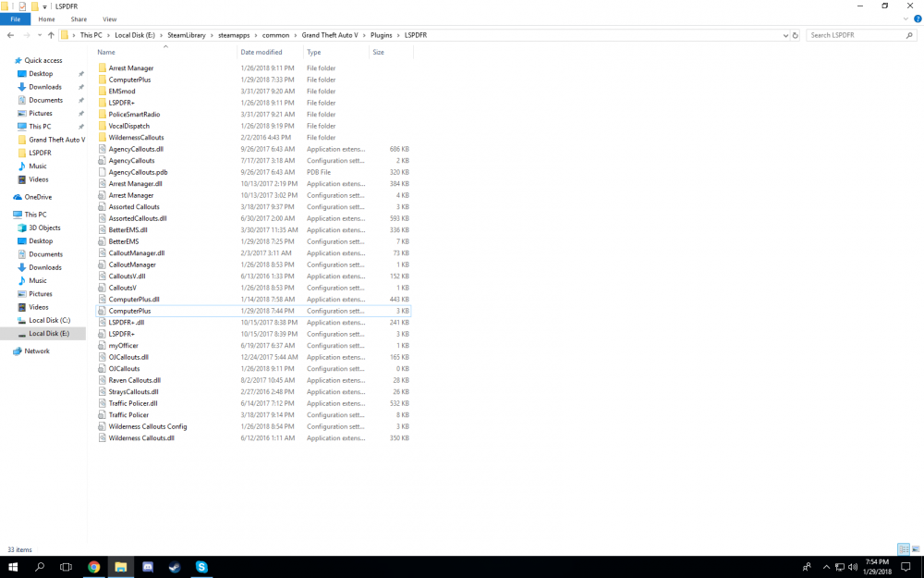Screen dimensions: 924x578
Task: Switch to Large icons view at bottom right
Action: (916, 549)
